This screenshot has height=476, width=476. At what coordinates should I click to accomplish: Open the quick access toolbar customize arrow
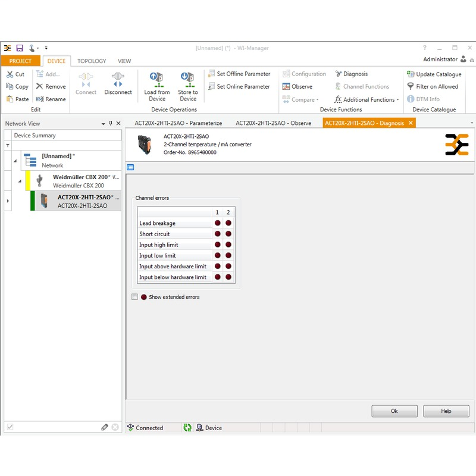[46, 48]
